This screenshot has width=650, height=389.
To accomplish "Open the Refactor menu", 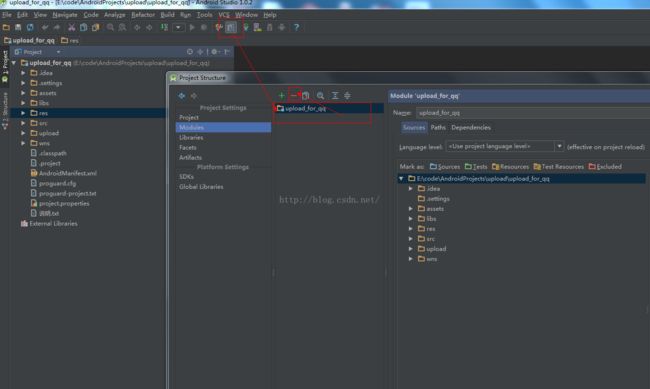I will 143,15.
